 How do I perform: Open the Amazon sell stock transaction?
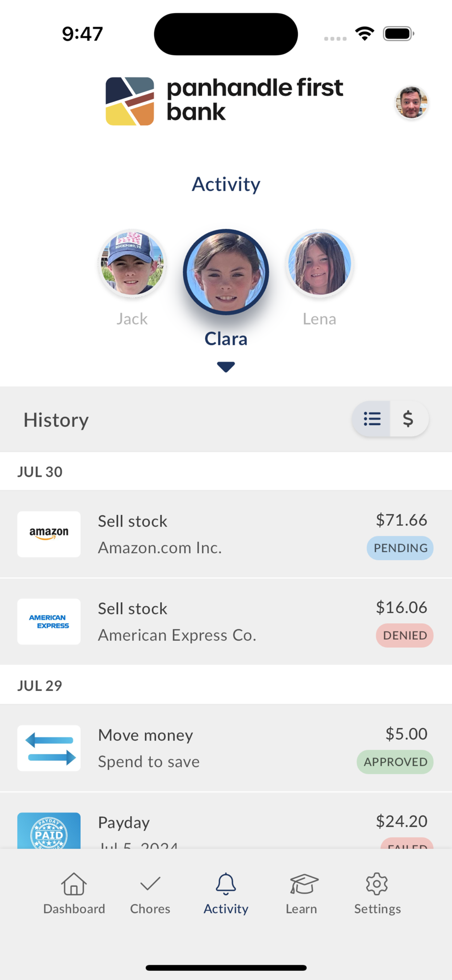tap(225, 534)
